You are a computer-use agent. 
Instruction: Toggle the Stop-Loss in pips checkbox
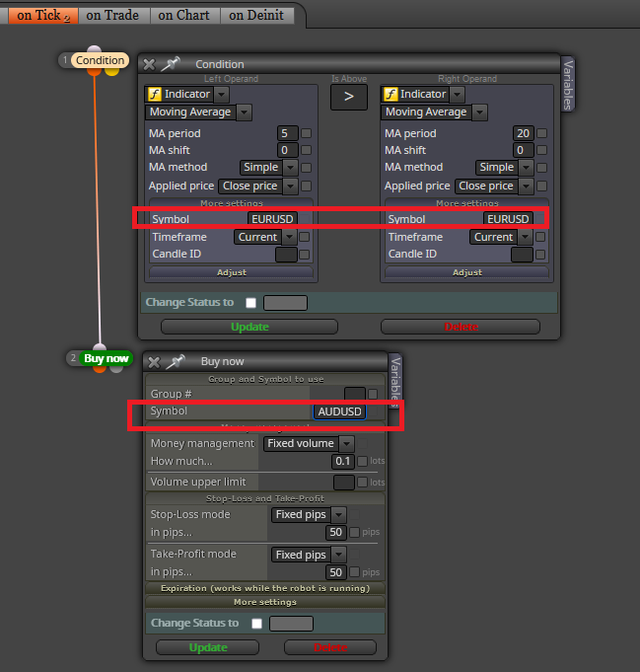coord(354,532)
